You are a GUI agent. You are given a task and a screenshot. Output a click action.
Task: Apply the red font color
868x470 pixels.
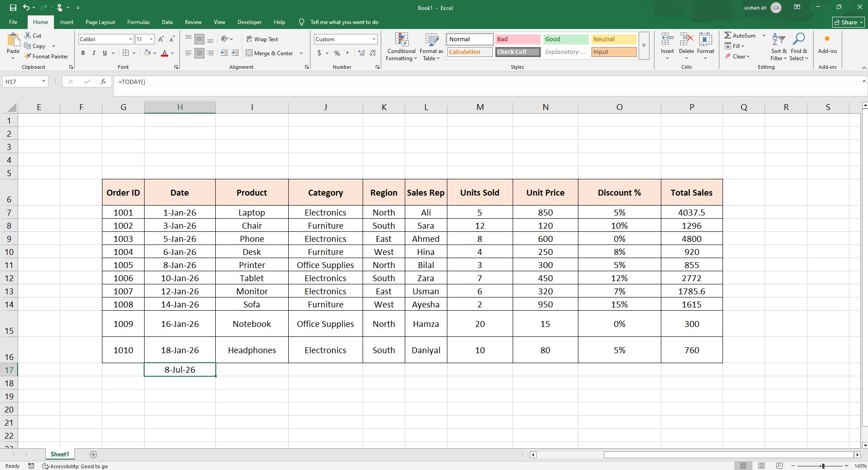pyautogui.click(x=165, y=53)
